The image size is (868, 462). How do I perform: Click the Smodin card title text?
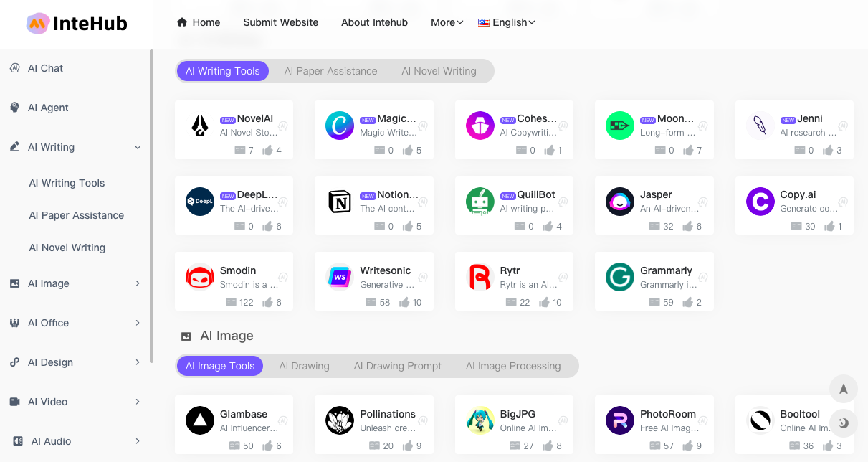tap(238, 270)
